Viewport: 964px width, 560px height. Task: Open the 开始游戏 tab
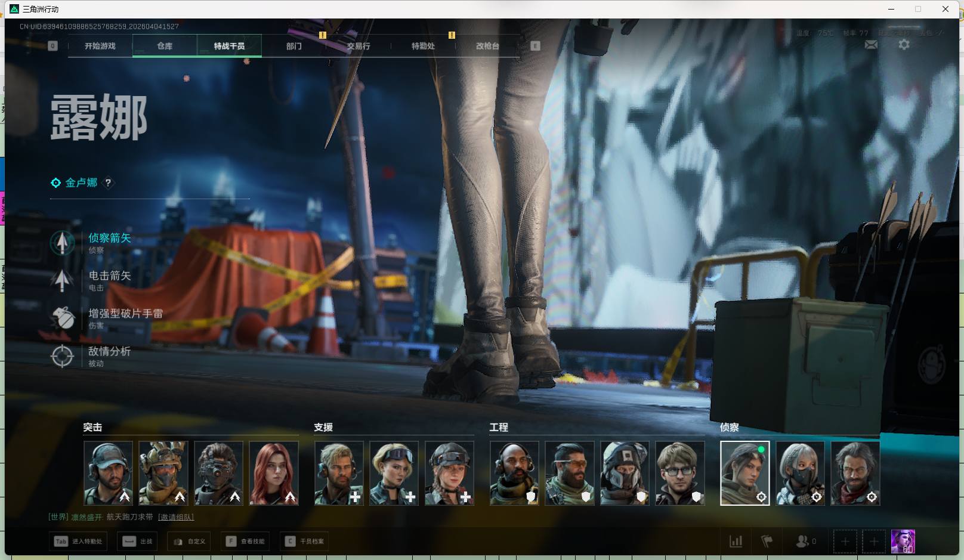[x=100, y=46]
